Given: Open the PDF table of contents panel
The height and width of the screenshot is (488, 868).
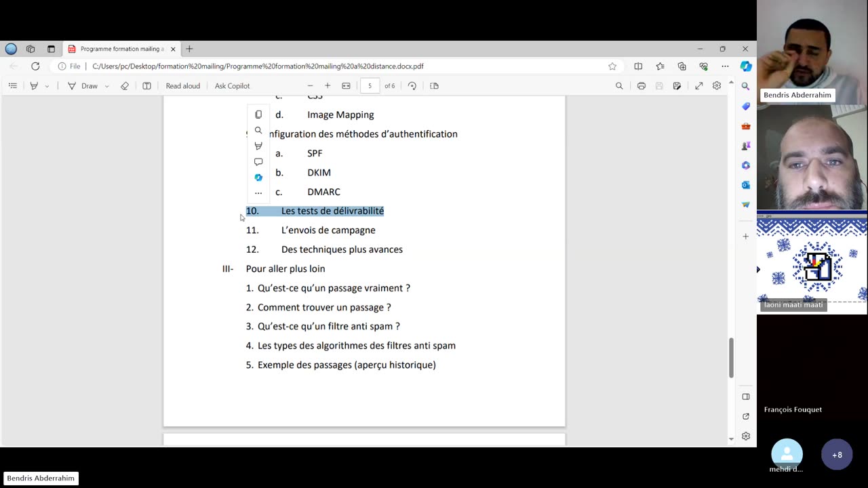Looking at the screenshot, I should click(x=12, y=86).
